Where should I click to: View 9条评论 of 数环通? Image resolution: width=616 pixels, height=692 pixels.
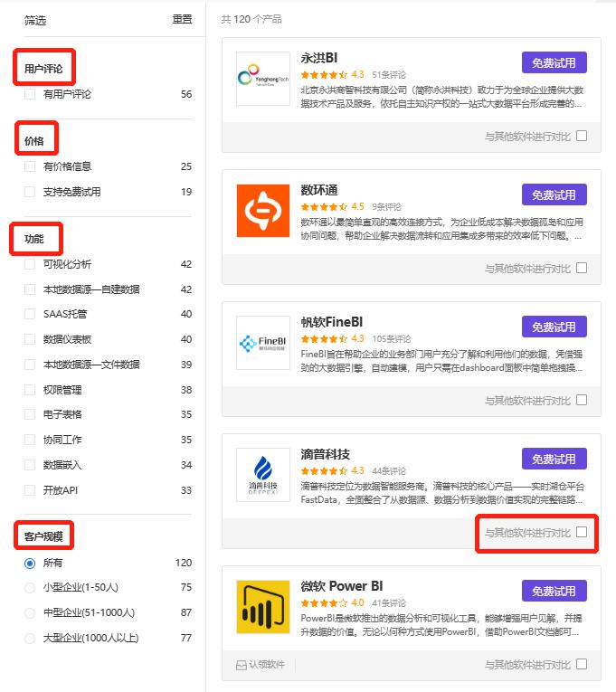(x=386, y=207)
